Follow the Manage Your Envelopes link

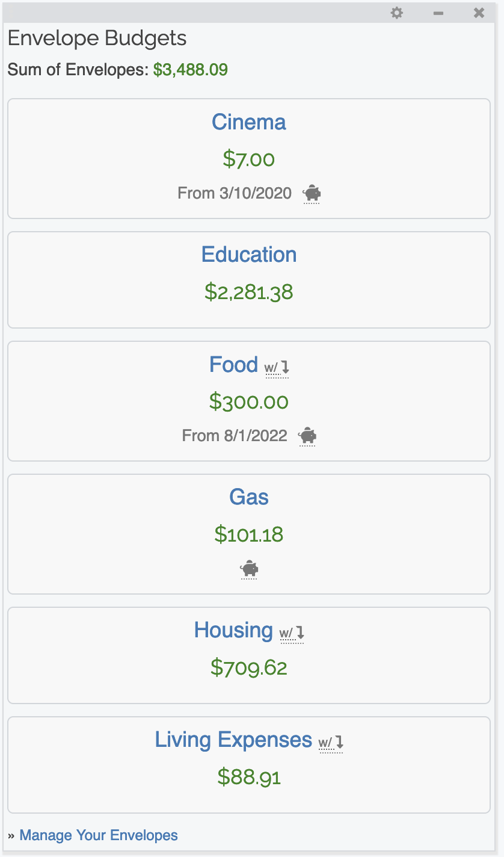[x=99, y=835]
